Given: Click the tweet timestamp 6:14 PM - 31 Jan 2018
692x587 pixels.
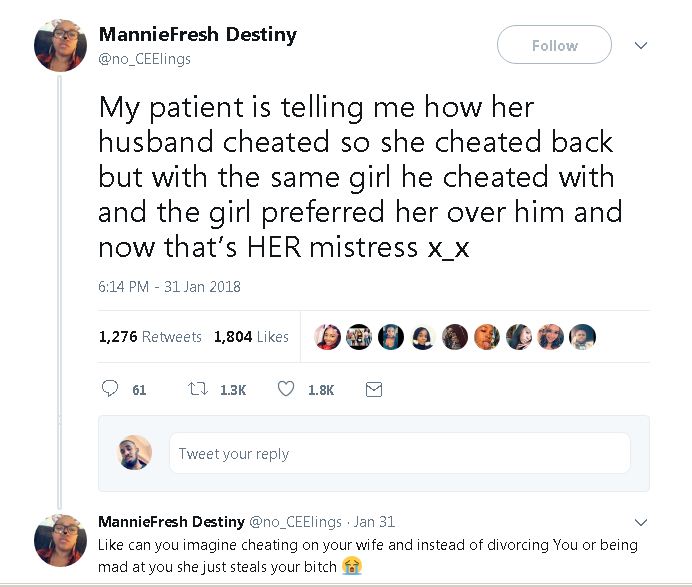Looking at the screenshot, I should pos(169,287).
